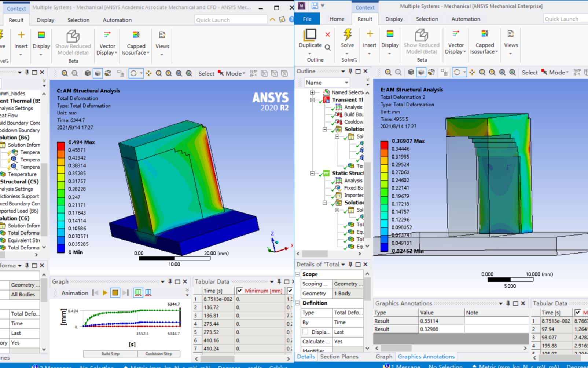Toggle sequenced animation mode icon in Graph

(x=148, y=293)
